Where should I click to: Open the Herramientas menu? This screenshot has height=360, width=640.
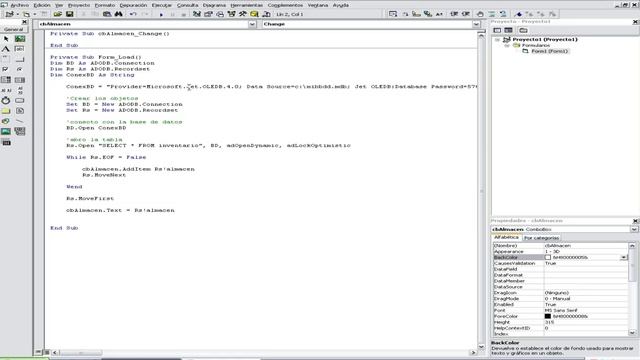pyautogui.click(x=247, y=5)
